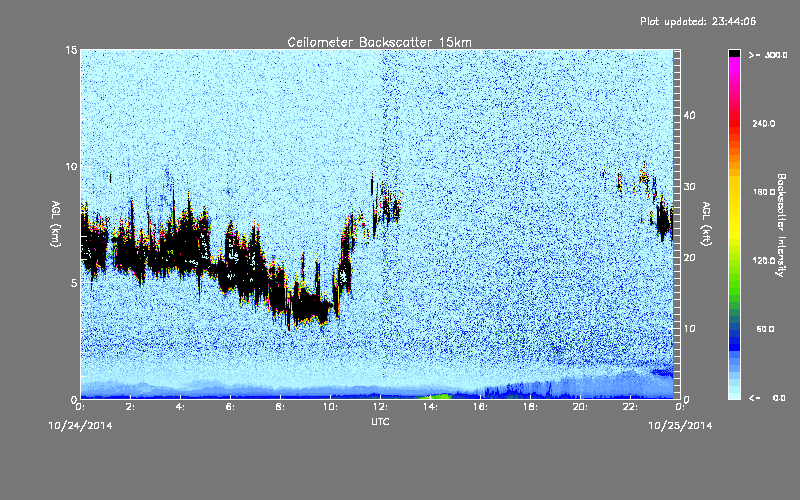Click the ">= 300.0" colorbar label
Viewport: 800px width, 500px height.
tap(768, 55)
